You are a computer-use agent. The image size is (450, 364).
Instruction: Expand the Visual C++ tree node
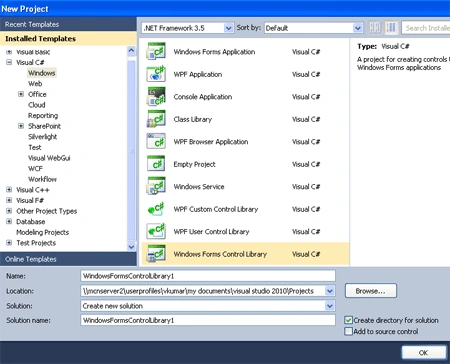click(x=9, y=190)
